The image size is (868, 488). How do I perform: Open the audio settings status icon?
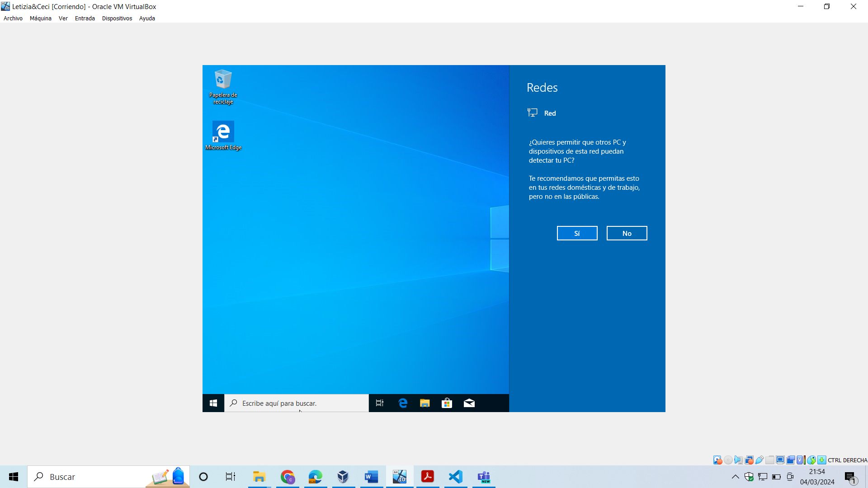[x=738, y=460]
